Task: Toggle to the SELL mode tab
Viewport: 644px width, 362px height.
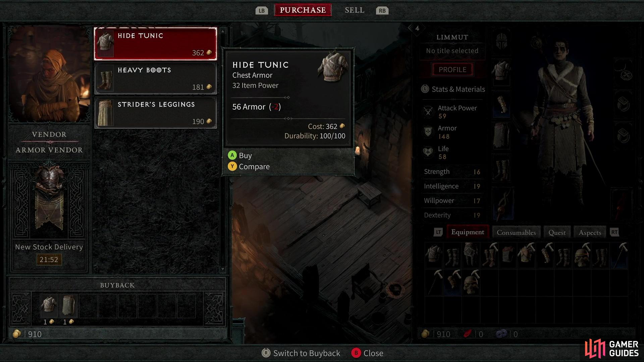Action: pyautogui.click(x=354, y=10)
